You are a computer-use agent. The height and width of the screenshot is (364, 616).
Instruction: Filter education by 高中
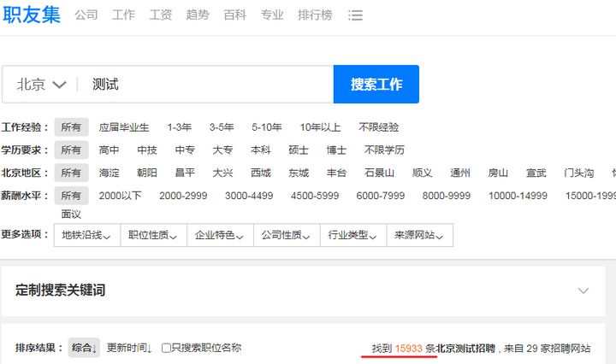(x=109, y=150)
